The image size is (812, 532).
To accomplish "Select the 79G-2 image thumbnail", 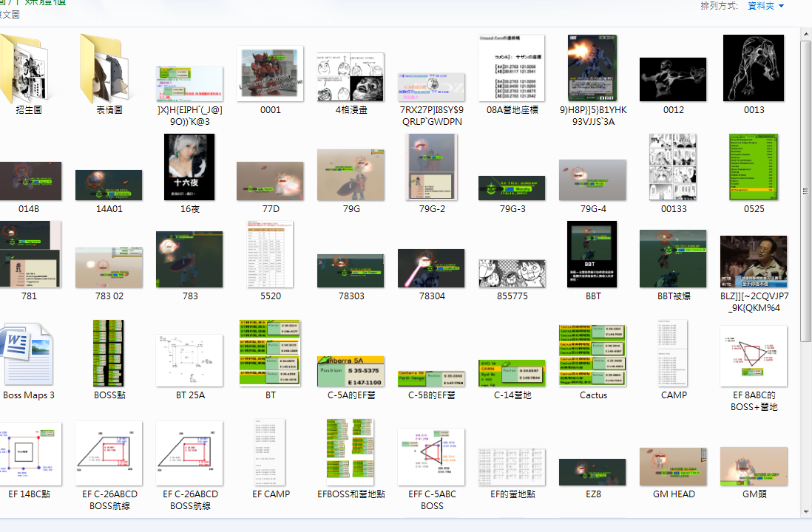I will (x=431, y=167).
